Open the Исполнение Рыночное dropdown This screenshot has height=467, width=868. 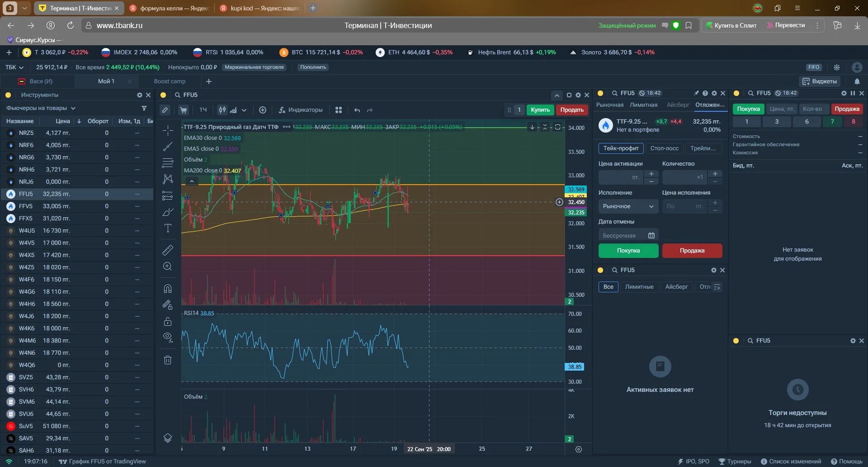628,206
